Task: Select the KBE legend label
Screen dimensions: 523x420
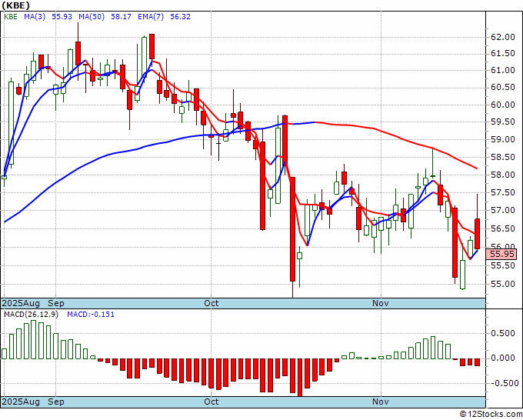Action: pyautogui.click(x=11, y=17)
